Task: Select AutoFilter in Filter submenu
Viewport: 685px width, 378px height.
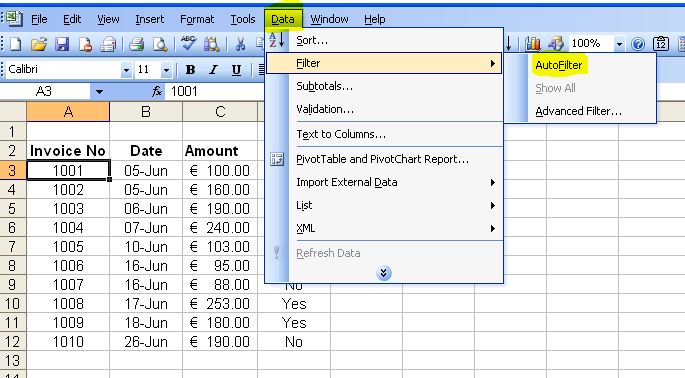Action: point(559,65)
